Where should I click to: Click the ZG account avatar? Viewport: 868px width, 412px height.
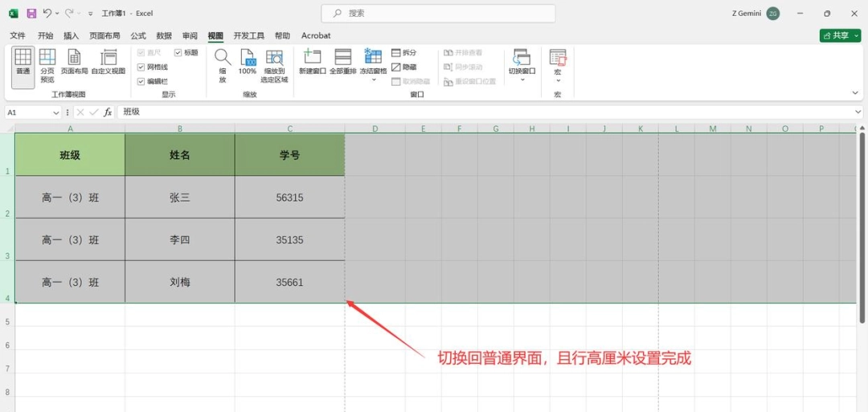click(x=773, y=14)
